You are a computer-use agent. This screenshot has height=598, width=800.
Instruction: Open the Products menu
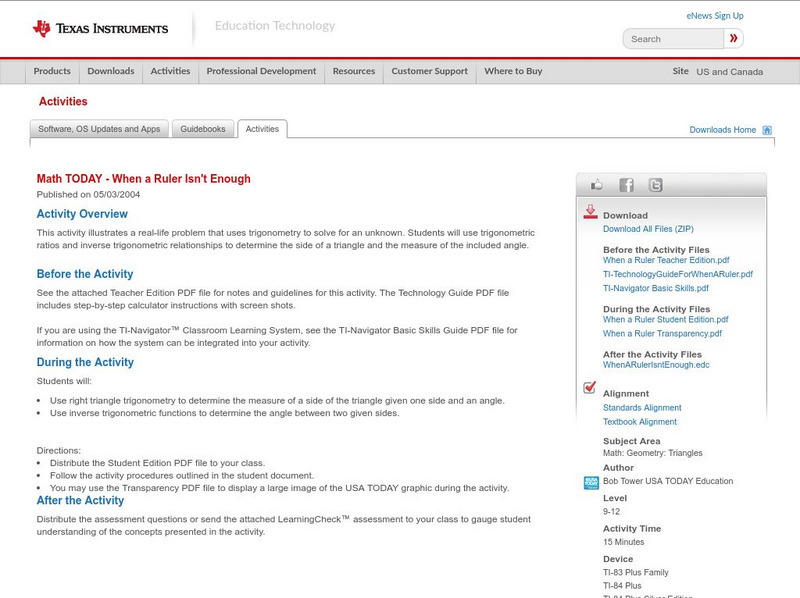coord(52,71)
